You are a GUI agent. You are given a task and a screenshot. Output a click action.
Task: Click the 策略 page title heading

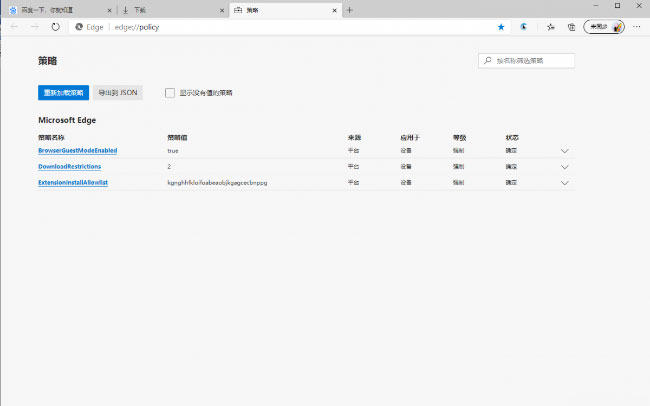pos(48,61)
